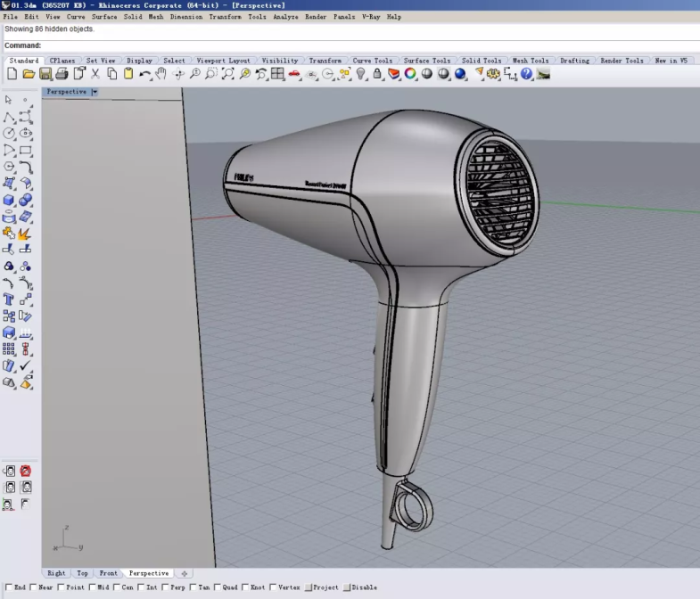
Task: Select the Text object tool
Action: point(9,299)
